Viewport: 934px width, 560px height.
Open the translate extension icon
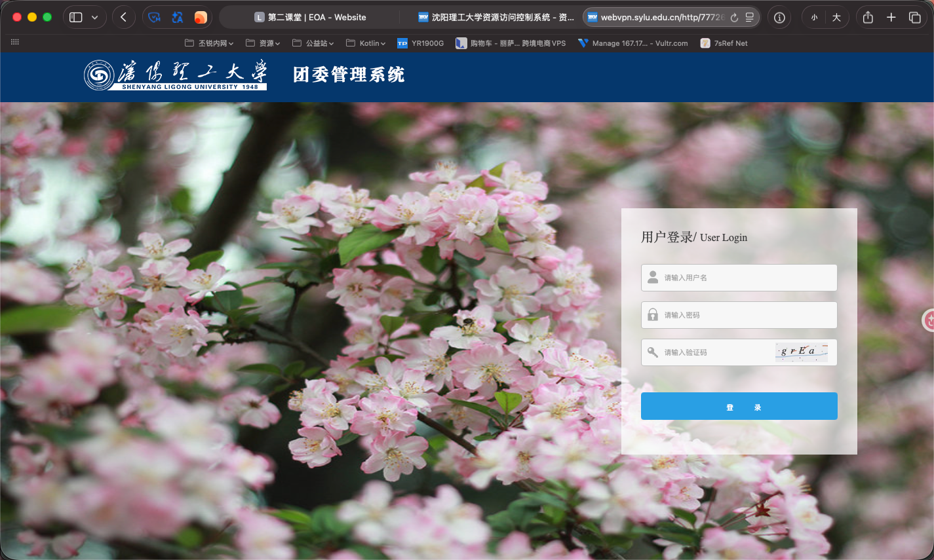[x=178, y=18]
